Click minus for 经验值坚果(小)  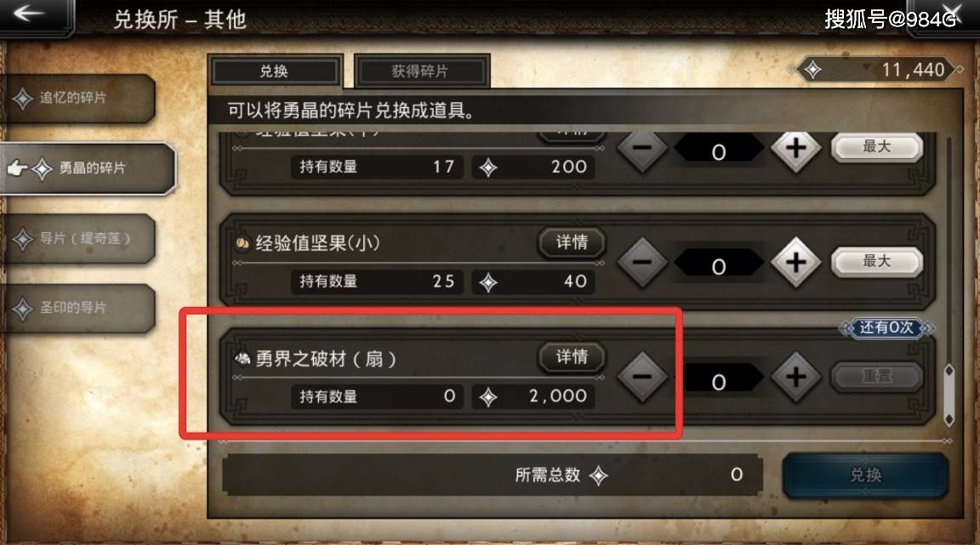pyautogui.click(x=642, y=263)
